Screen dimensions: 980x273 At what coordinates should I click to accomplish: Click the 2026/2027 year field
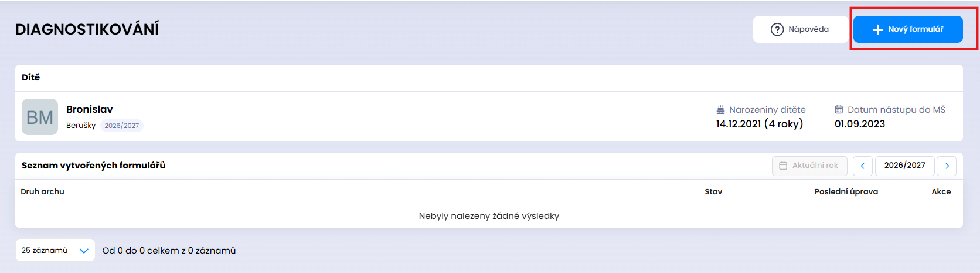tap(905, 166)
